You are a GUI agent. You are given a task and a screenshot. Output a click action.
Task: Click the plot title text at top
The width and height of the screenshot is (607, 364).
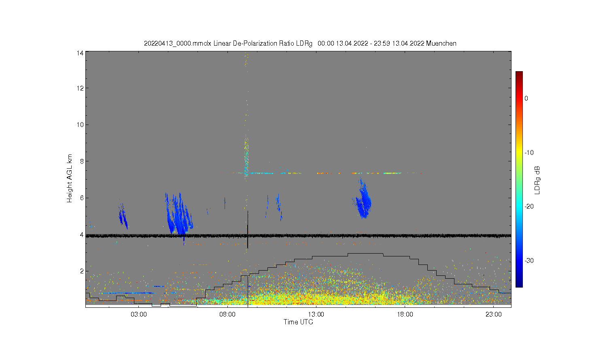tap(300, 43)
